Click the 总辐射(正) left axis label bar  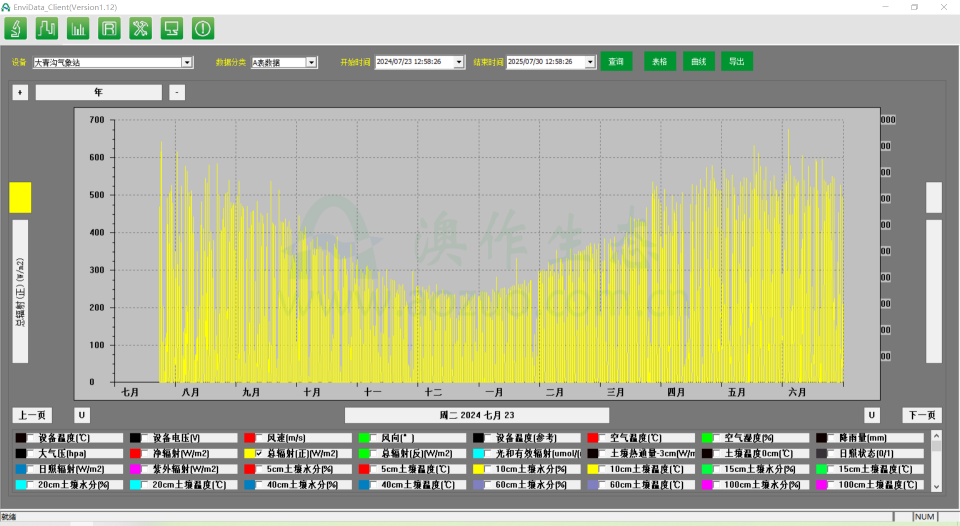point(20,291)
